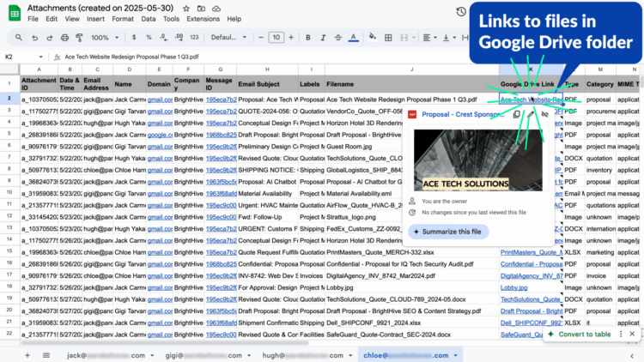The width and height of the screenshot is (644, 362).
Task: Open the Extensions menu
Action: (203, 19)
